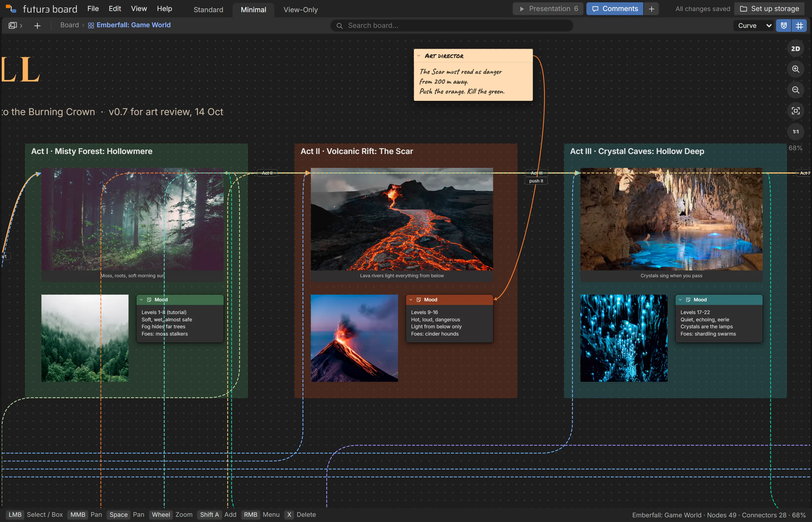The image size is (812, 522).
Task: Click the grid icon before Emberfall: Game World
Action: click(91, 26)
